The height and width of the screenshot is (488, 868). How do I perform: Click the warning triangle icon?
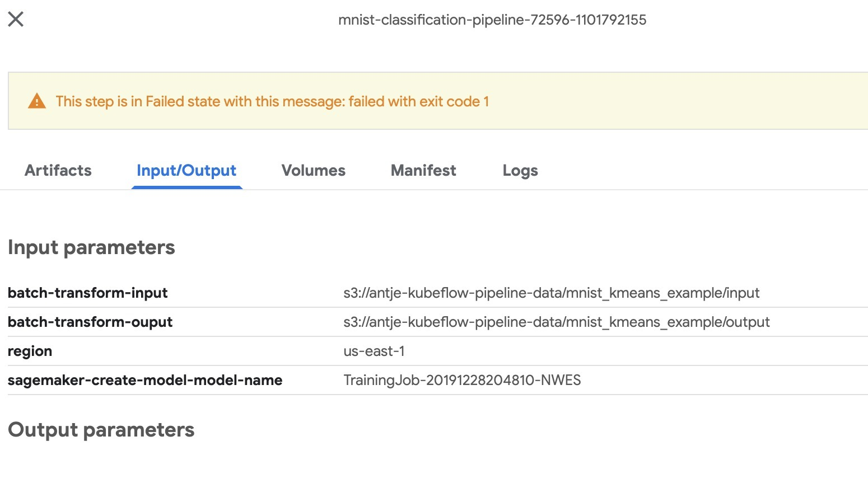coord(38,101)
